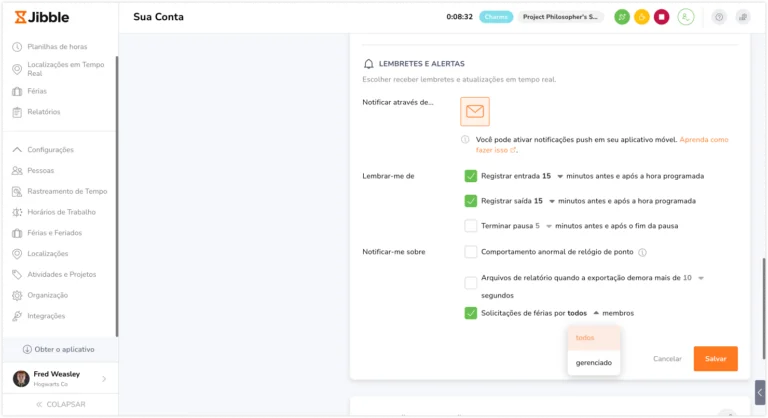This screenshot has width=768, height=418.
Task: Open Atividades e Projetos in the sidebar
Action: point(62,274)
